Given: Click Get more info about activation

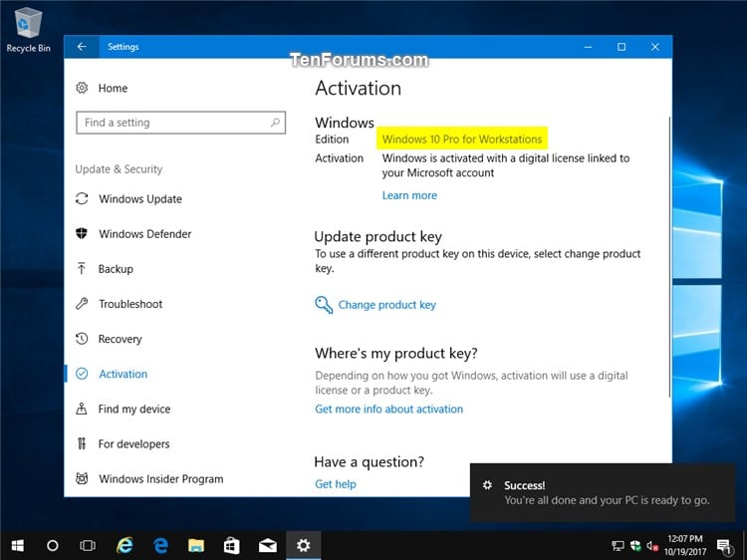Looking at the screenshot, I should click(388, 409).
